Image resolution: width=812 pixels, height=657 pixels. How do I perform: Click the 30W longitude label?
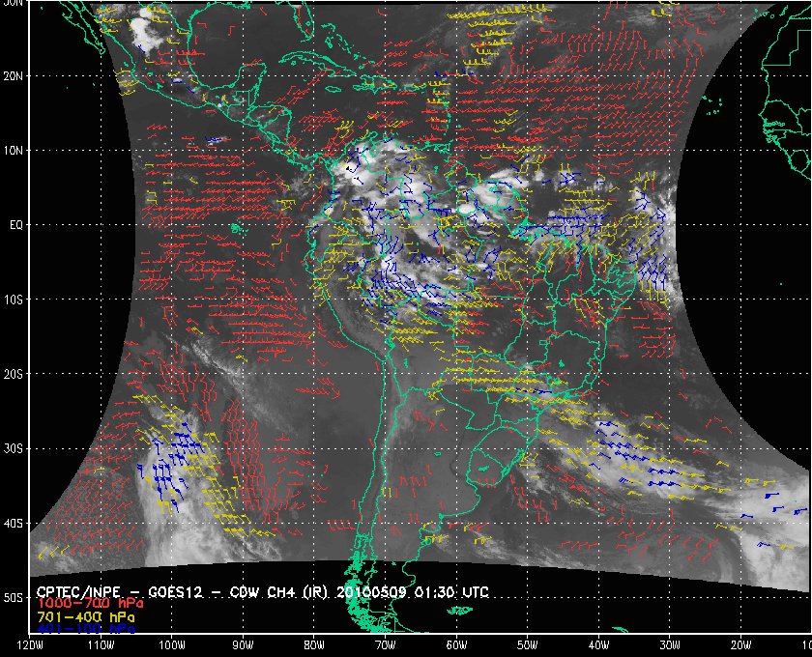click(x=670, y=645)
